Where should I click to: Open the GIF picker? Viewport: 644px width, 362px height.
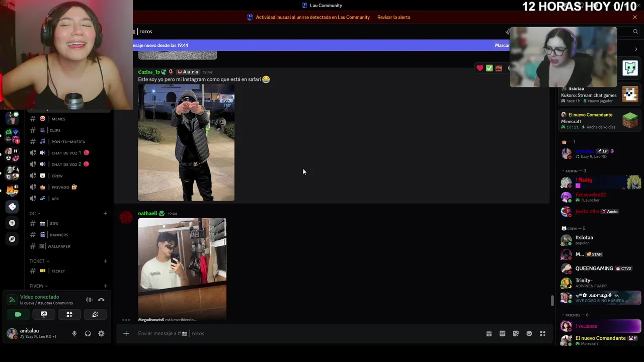pos(502,333)
